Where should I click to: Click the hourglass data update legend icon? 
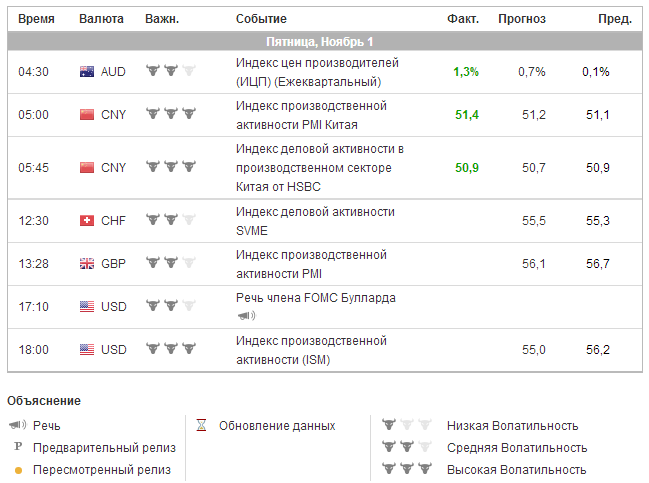click(x=201, y=426)
